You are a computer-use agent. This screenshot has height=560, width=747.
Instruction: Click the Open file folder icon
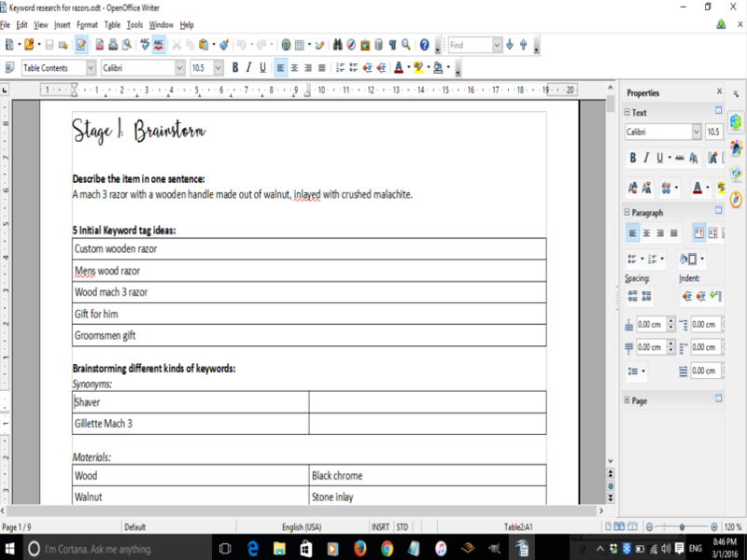point(29,45)
